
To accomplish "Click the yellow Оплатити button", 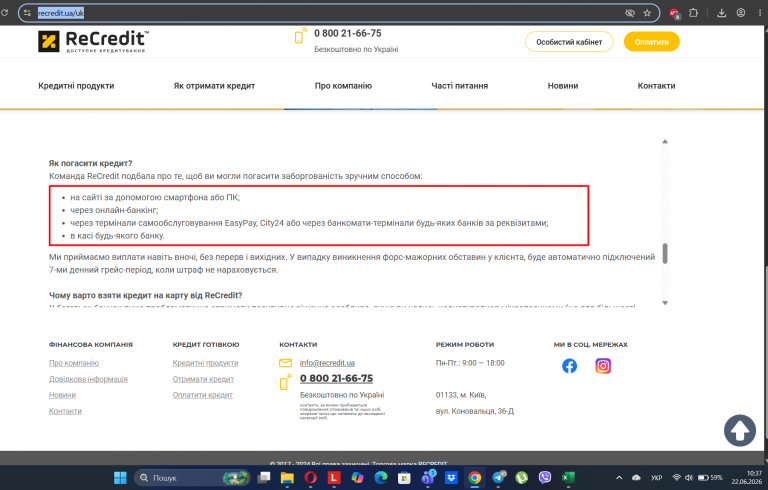I will [x=651, y=42].
